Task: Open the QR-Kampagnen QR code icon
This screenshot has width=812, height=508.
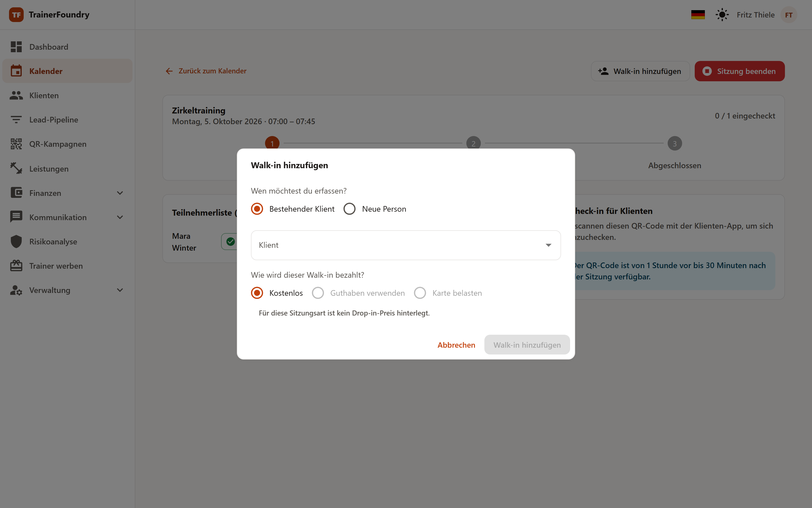Action: pos(16,144)
